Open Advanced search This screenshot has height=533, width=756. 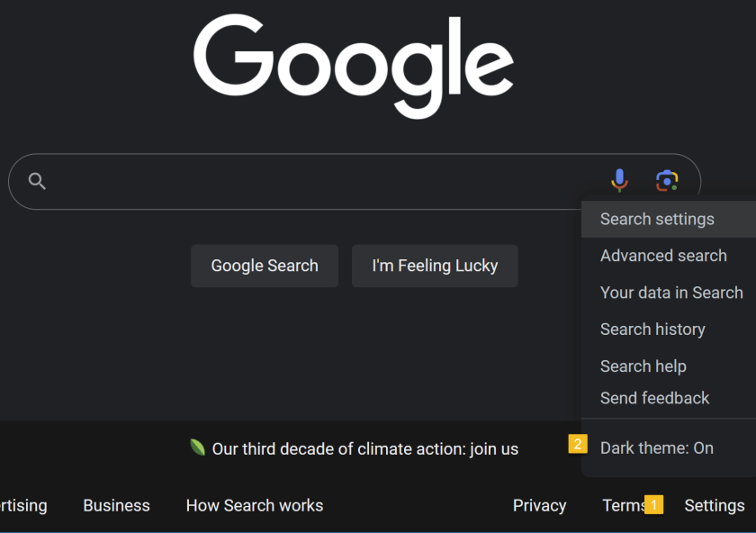tap(663, 256)
